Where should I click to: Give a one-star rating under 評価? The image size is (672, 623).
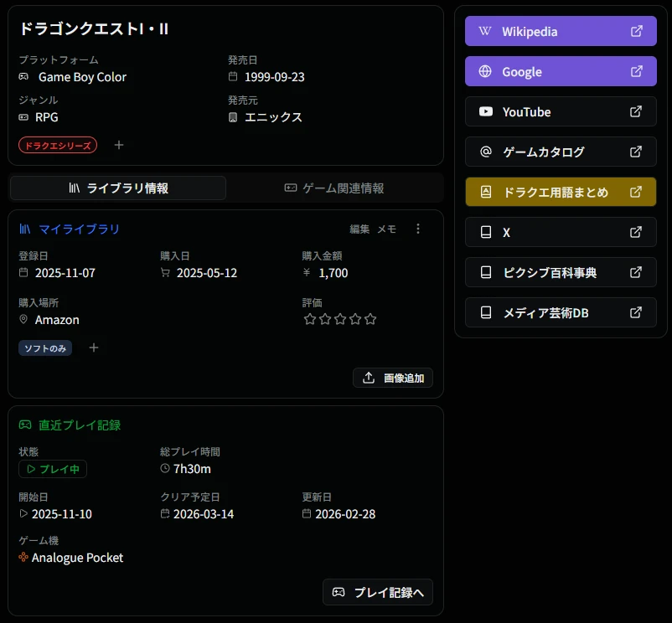(309, 319)
